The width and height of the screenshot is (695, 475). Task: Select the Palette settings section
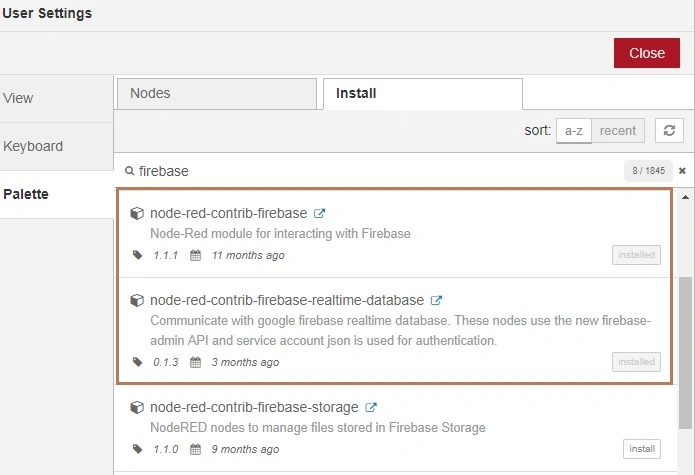56,195
